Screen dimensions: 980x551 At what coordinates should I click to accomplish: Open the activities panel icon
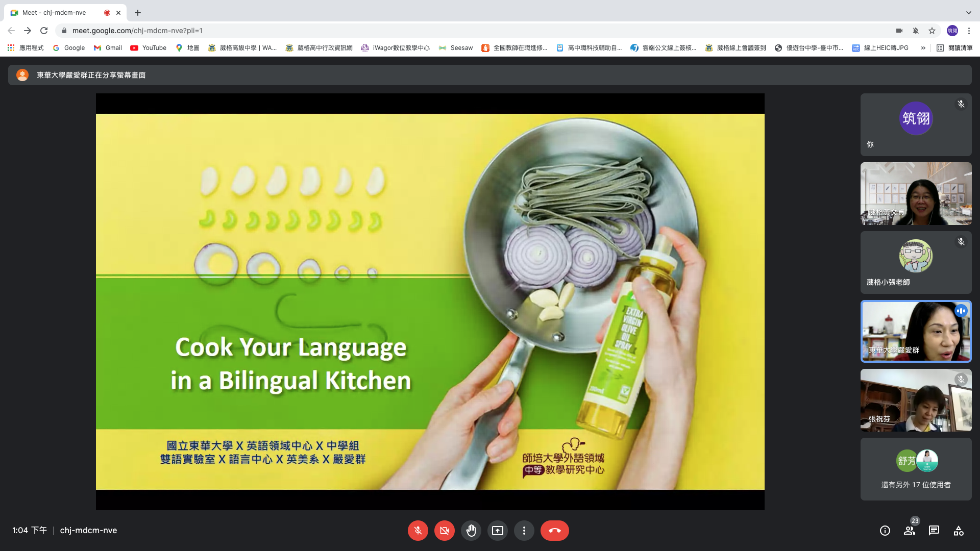click(958, 531)
